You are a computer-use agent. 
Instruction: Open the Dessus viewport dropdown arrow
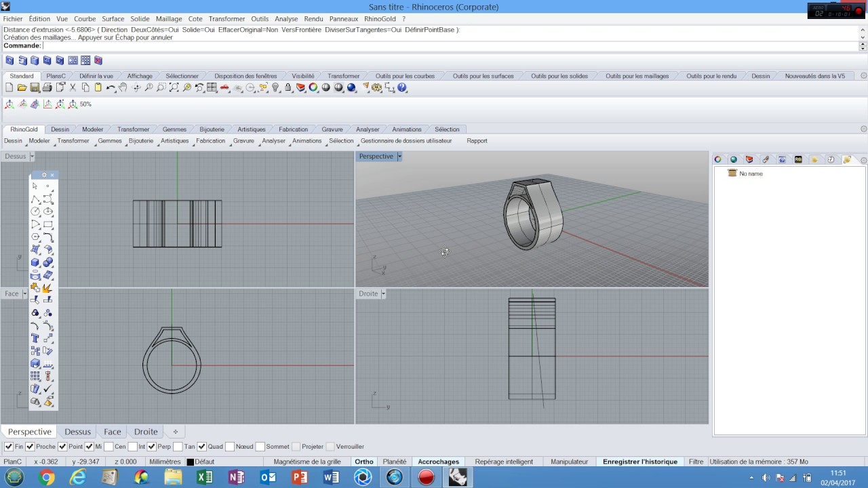32,157
